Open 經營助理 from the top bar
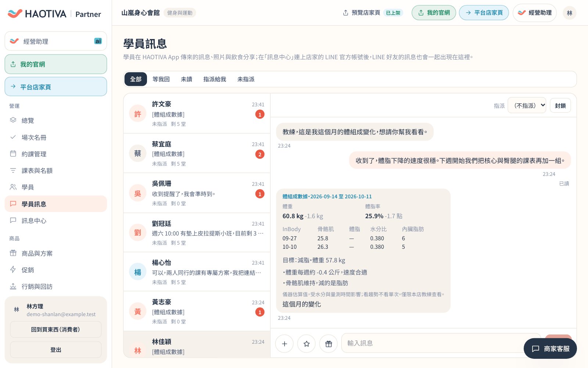This screenshot has height=368, width=588. (x=535, y=13)
